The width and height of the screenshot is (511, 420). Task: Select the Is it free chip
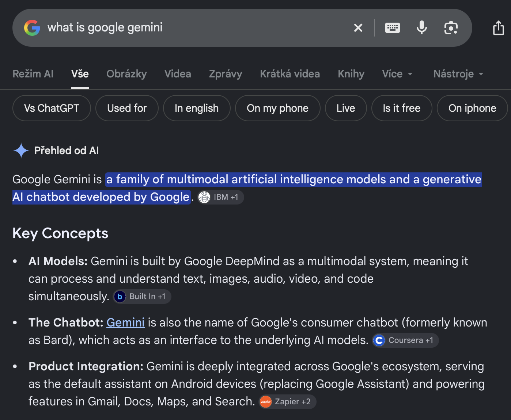[402, 108]
